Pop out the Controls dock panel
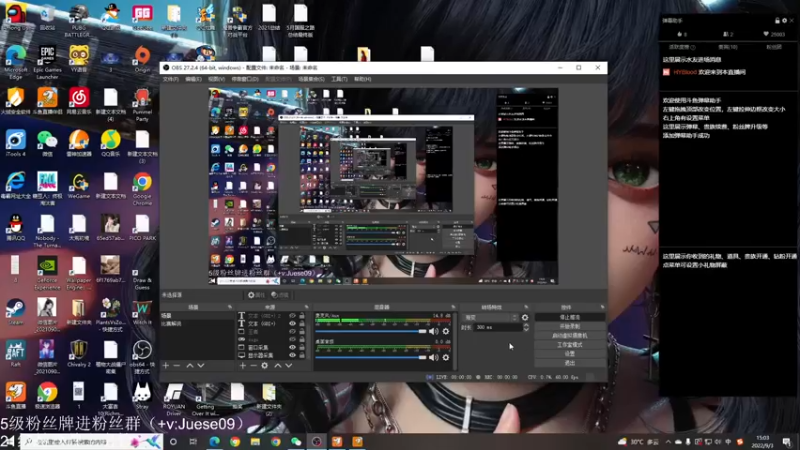This screenshot has width=800, height=450. coord(602,307)
